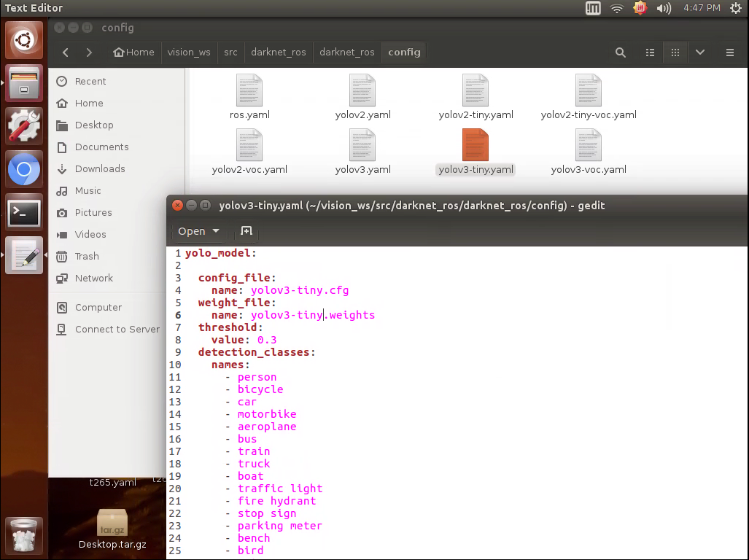Navigate to src folder in path bar

point(230,52)
